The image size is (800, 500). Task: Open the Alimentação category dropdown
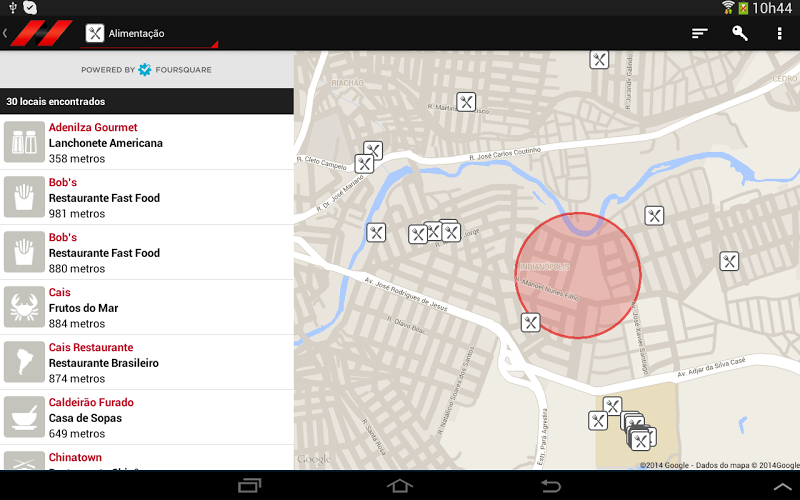[149, 34]
